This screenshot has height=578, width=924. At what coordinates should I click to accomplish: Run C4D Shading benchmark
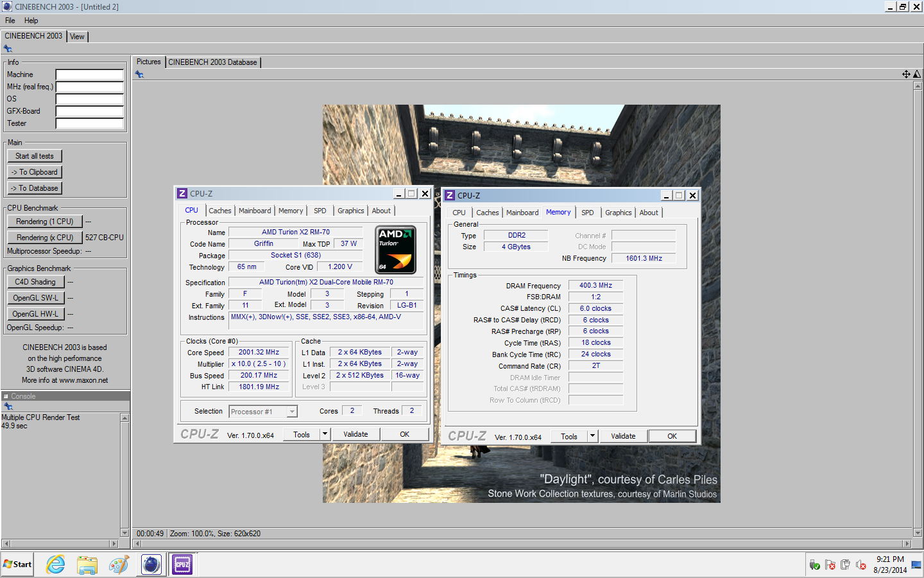coord(35,282)
